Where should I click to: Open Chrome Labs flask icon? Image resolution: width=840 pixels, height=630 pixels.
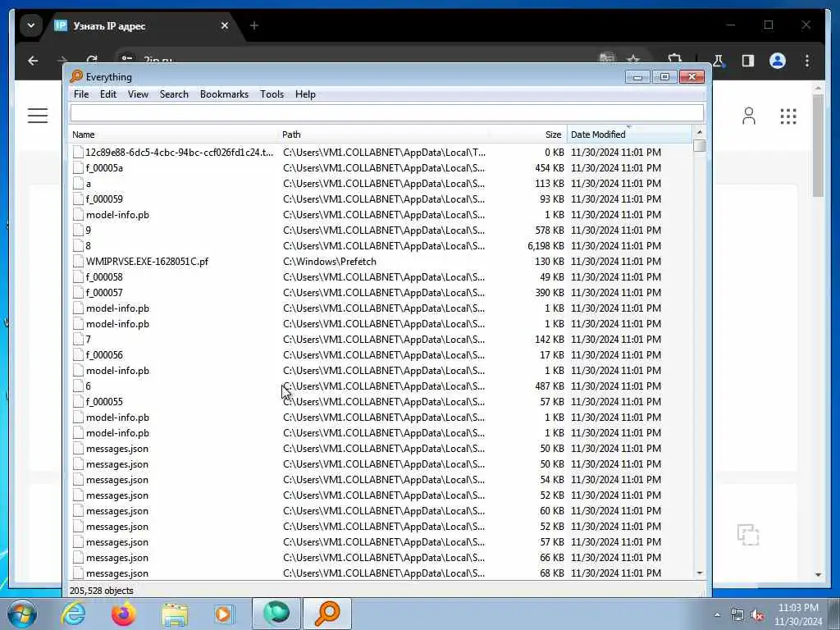[x=719, y=61]
